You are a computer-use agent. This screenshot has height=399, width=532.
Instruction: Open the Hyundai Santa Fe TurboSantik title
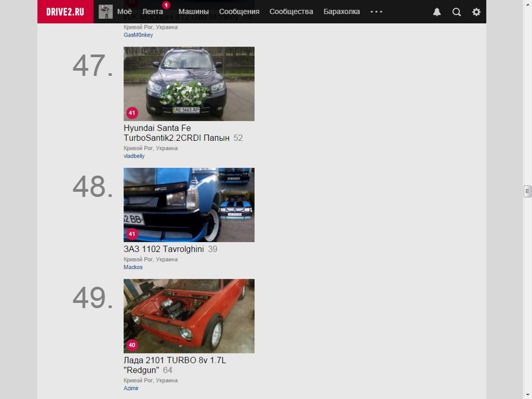(x=176, y=133)
